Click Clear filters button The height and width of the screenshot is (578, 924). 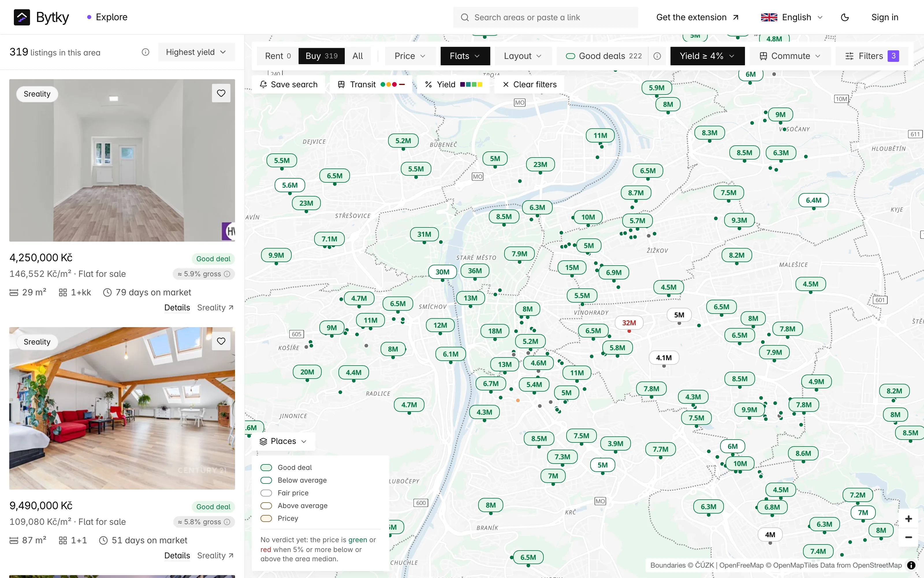point(530,84)
